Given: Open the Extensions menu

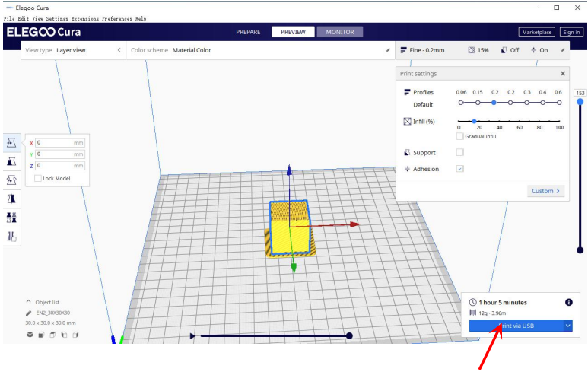Looking at the screenshot, I should [84, 18].
